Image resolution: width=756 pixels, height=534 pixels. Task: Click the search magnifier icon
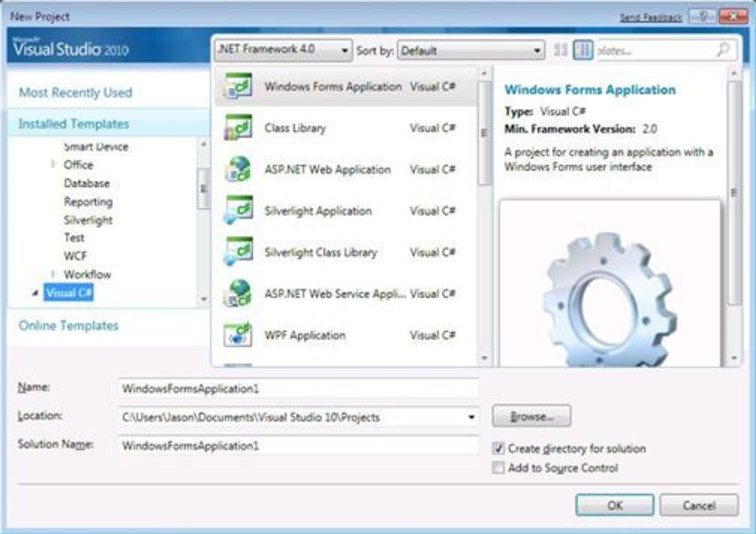[723, 50]
